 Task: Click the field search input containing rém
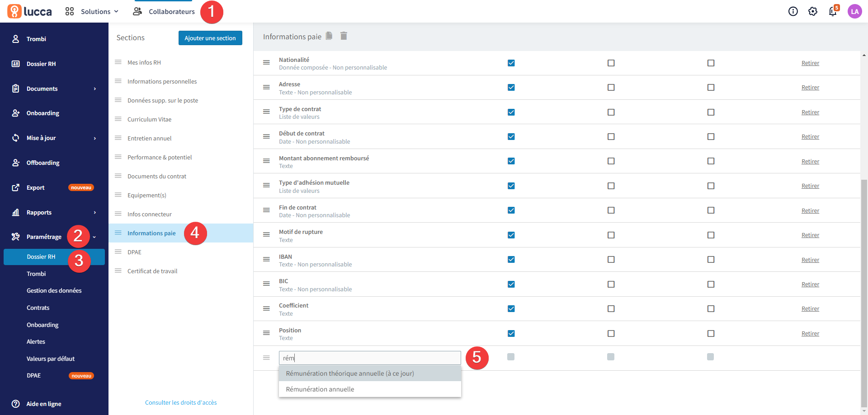pyautogui.click(x=370, y=358)
